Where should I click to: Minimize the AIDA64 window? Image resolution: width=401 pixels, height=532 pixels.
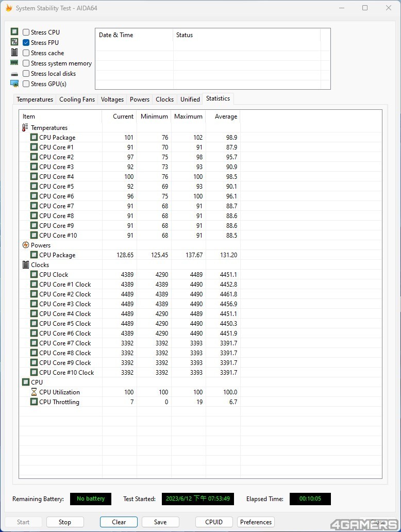pyautogui.click(x=342, y=8)
